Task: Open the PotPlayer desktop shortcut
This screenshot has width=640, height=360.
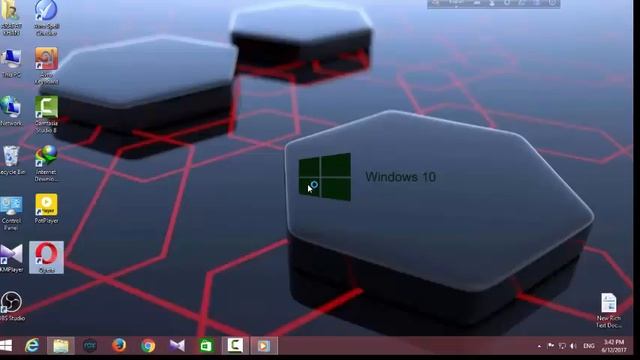Action: pos(46,209)
